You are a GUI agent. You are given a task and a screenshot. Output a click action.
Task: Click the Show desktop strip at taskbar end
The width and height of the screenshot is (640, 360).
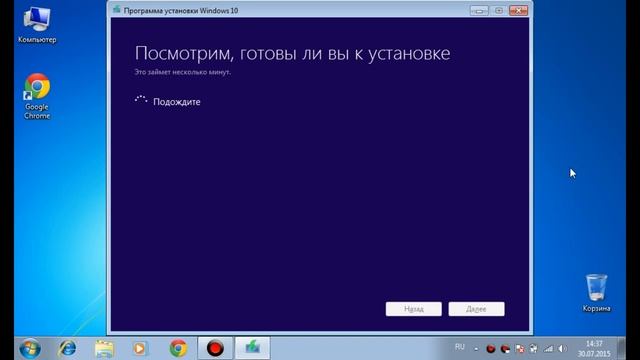pyautogui.click(x=621, y=349)
